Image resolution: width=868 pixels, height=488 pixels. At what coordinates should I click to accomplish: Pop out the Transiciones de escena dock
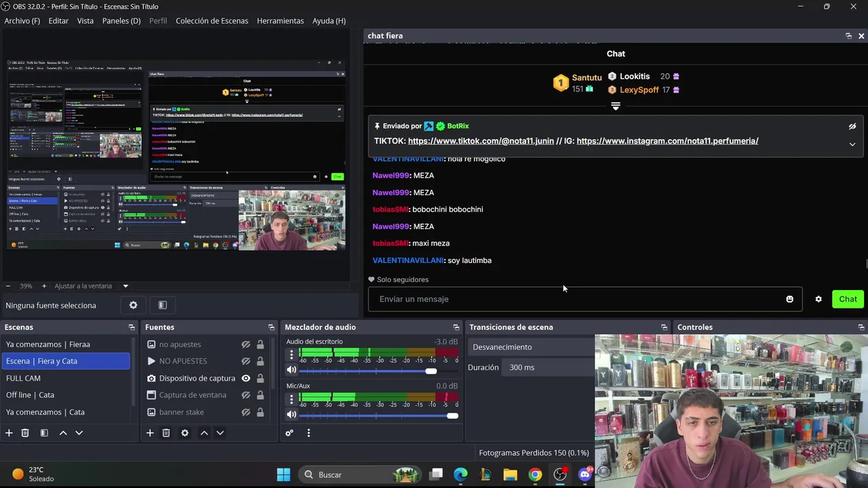coord(664,327)
